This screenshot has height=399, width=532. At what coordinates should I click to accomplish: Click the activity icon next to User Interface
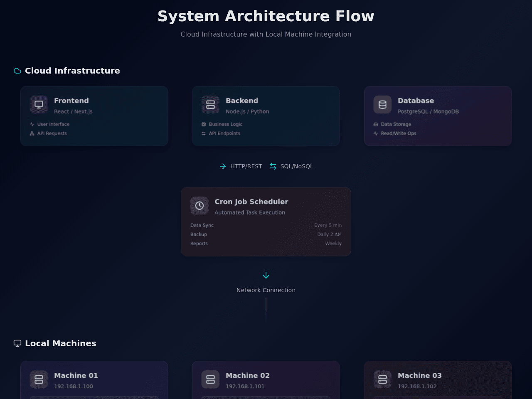(x=32, y=124)
